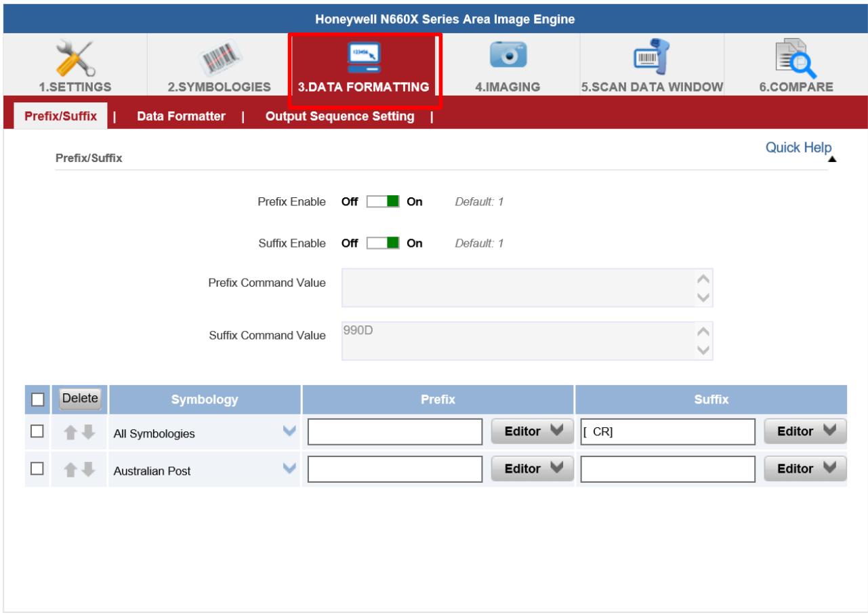Image resolution: width=868 pixels, height=615 pixels.
Task: Click the Quick Help link
Action: (x=799, y=148)
